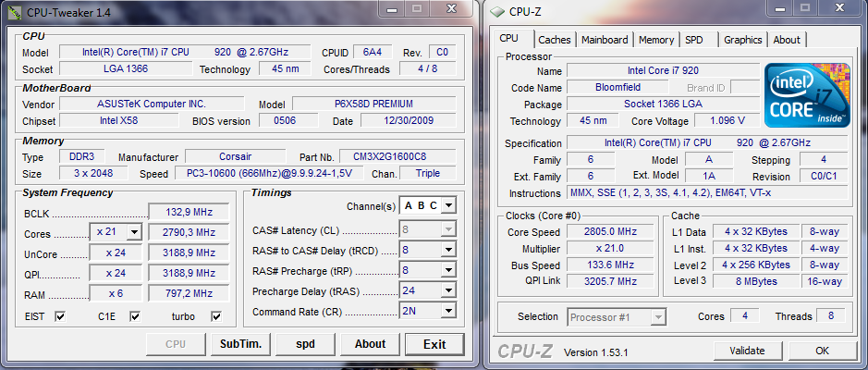The image size is (868, 370).
Task: Disable the turbo checkbox
Action: click(x=216, y=316)
